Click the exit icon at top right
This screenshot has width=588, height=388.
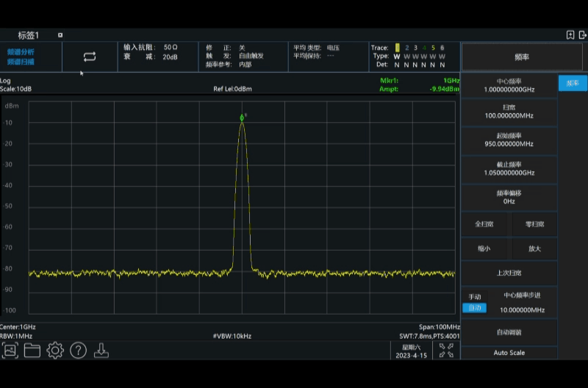pos(582,35)
